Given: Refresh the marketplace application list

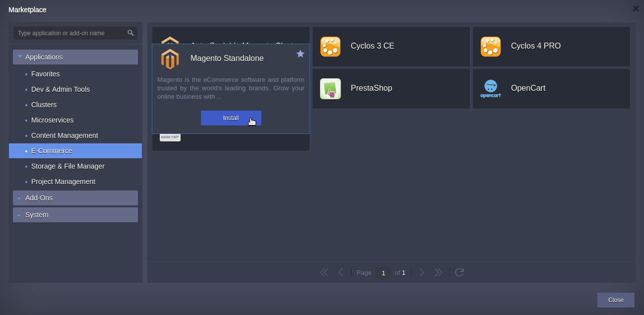Looking at the screenshot, I should (x=459, y=272).
